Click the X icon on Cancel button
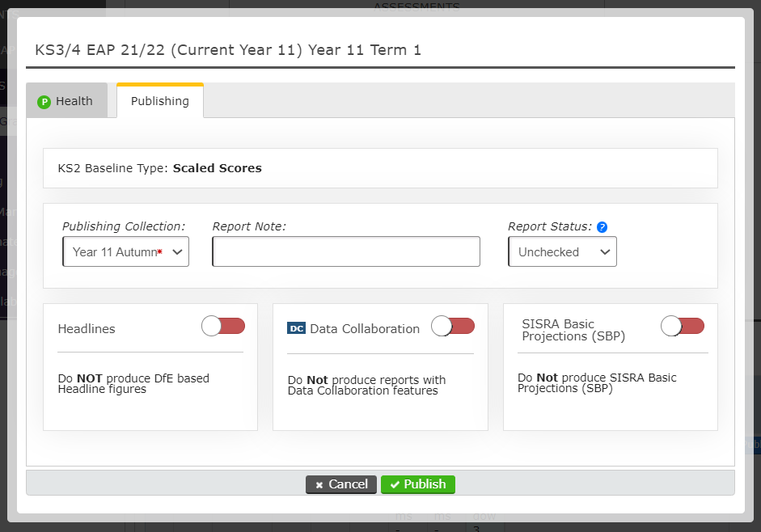The width and height of the screenshot is (761, 532). tap(319, 484)
